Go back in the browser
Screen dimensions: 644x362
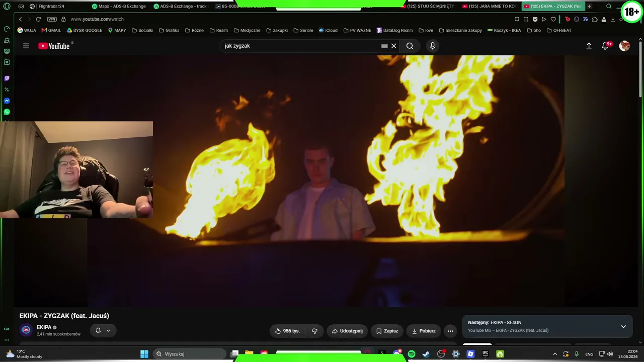coord(20,19)
